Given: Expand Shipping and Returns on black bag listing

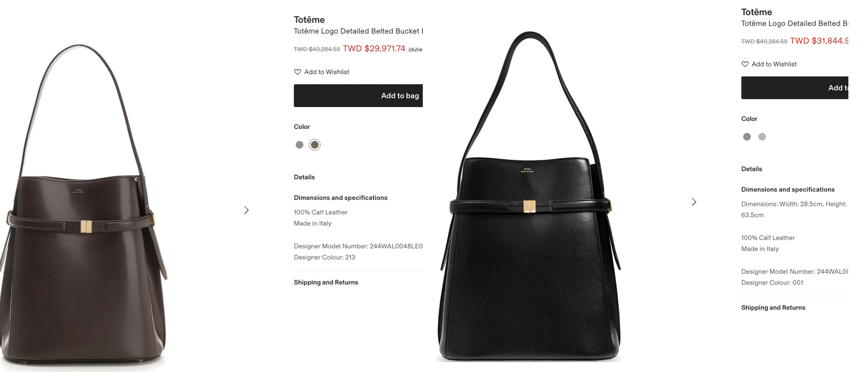Looking at the screenshot, I should [773, 308].
